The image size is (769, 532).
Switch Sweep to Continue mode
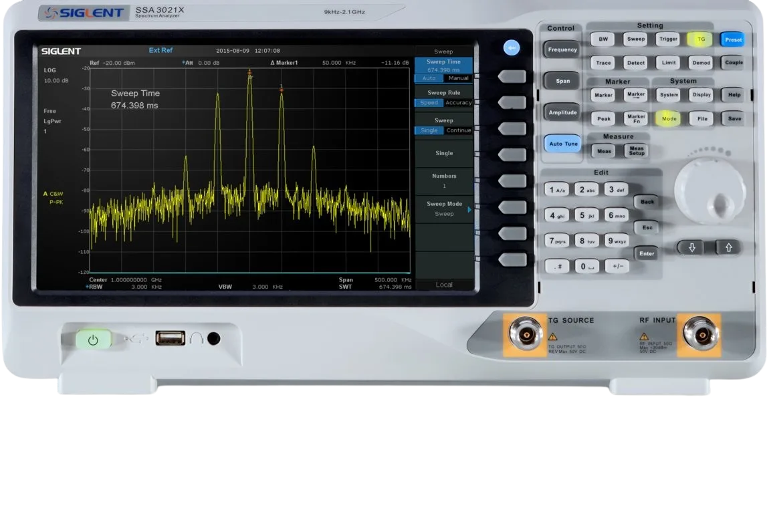(x=458, y=130)
